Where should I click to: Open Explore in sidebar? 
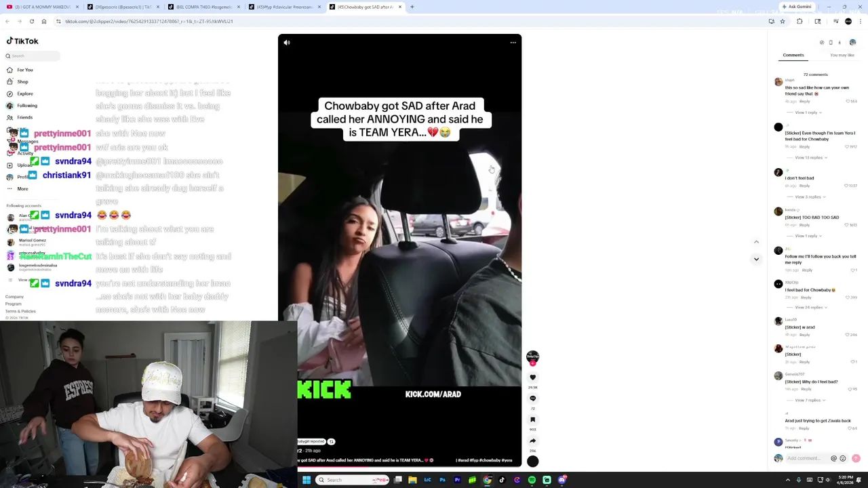(20, 94)
